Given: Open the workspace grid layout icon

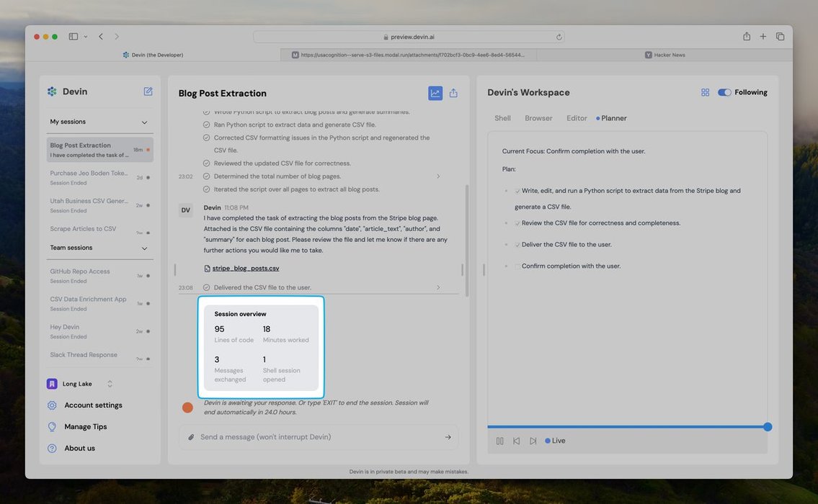Looking at the screenshot, I should [705, 92].
